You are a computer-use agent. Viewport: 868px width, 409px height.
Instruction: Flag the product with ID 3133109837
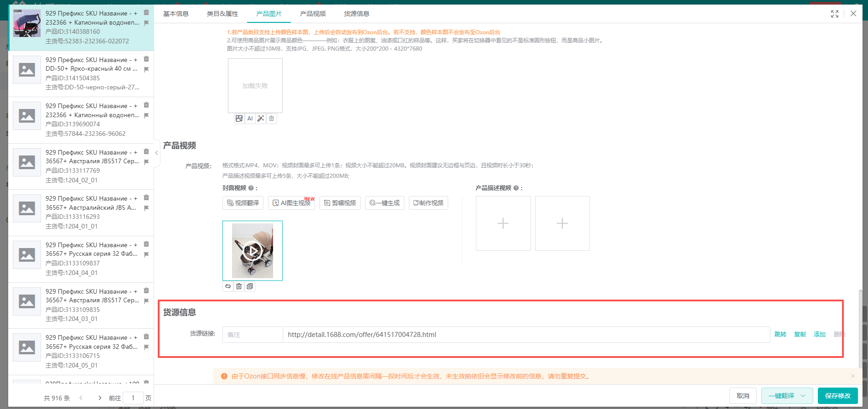click(x=146, y=254)
